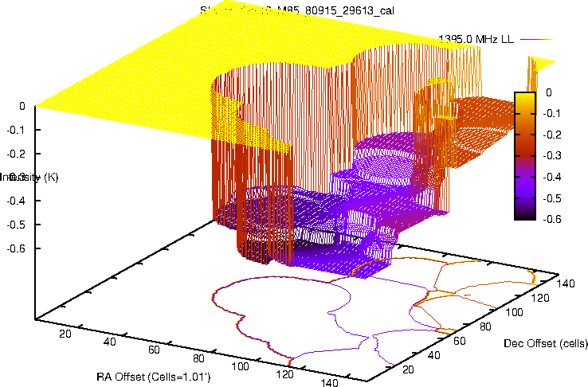Click the 120 tick on the RA Offset axis
Image resolution: width=588 pixels, height=387 pixels.
[x=284, y=374]
